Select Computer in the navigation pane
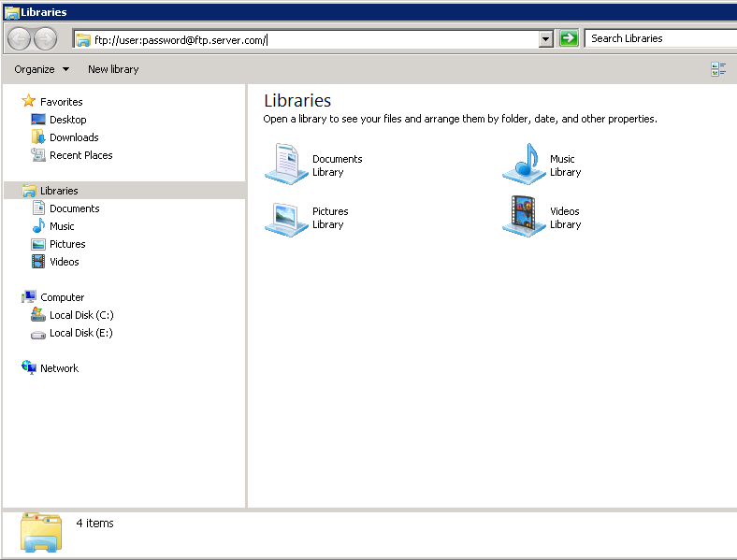The image size is (737, 560). (62, 298)
